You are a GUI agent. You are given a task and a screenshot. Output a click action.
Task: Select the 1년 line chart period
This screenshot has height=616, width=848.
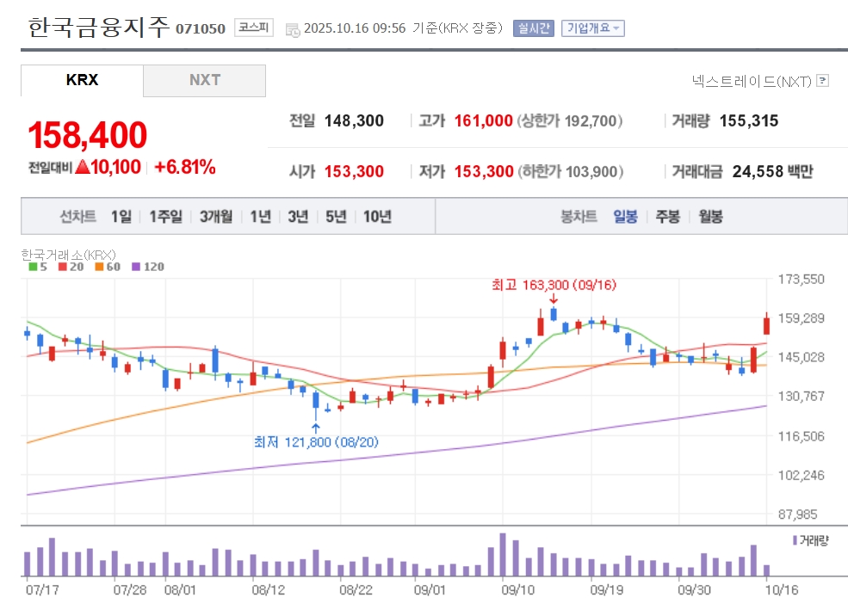pyautogui.click(x=260, y=217)
